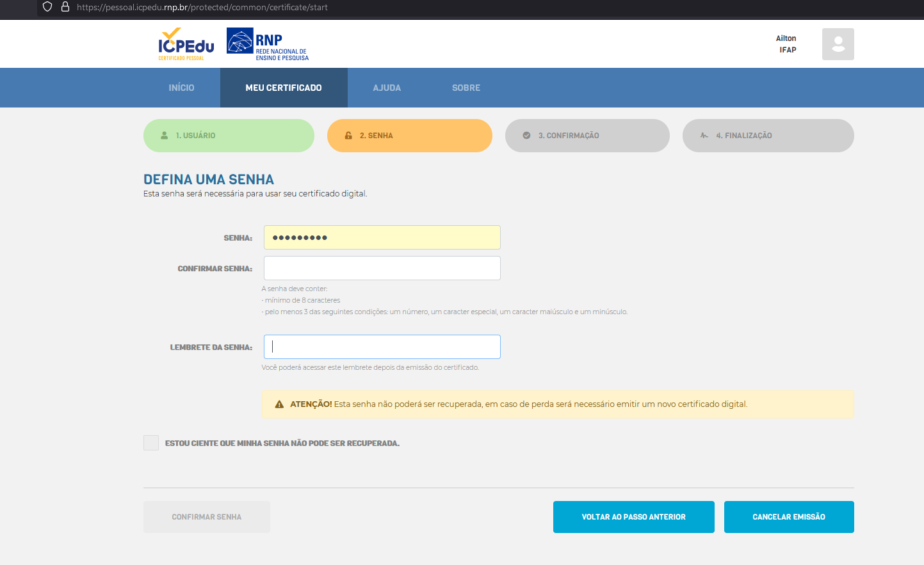Screen dimensions: 924x565
Task: Go to the Início menu tab
Action: (x=182, y=88)
